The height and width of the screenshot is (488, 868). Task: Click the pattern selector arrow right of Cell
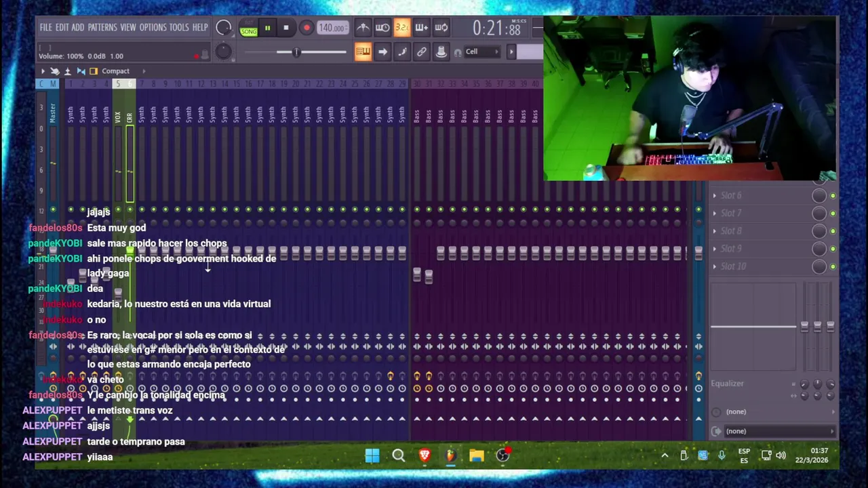(x=511, y=52)
